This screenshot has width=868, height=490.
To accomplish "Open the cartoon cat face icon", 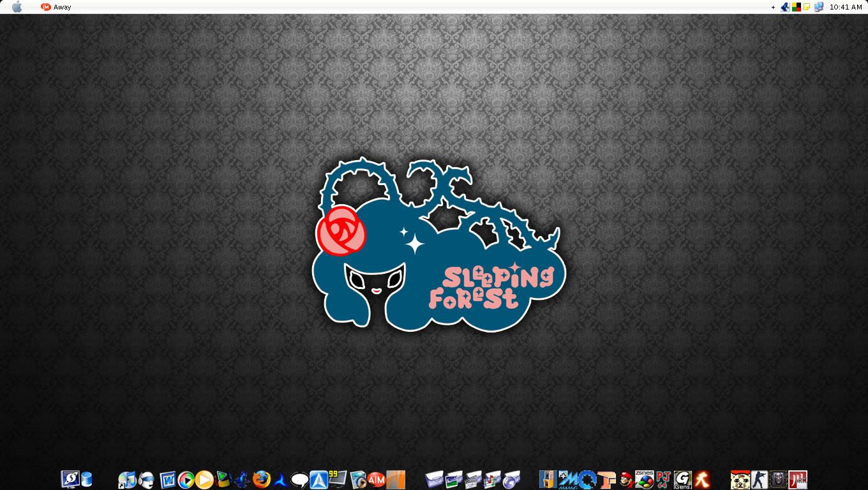I will 740,479.
